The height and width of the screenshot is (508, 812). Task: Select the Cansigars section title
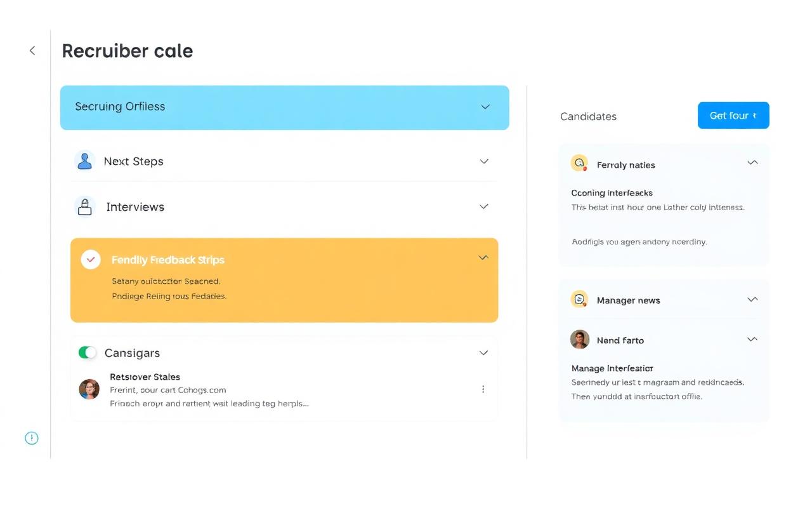132,353
